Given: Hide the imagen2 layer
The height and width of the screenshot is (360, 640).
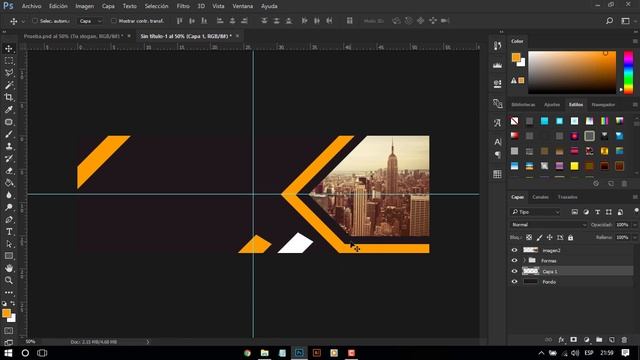Looking at the screenshot, I should [514, 250].
